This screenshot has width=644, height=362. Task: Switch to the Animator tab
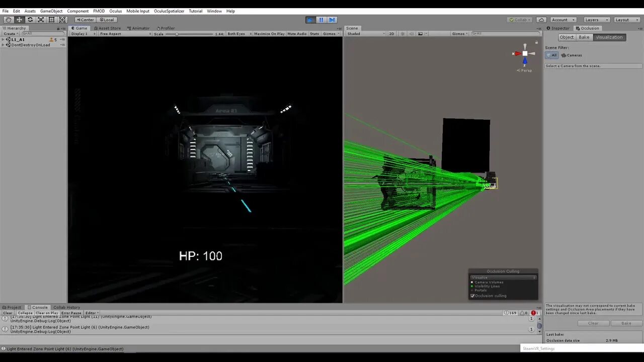click(x=138, y=28)
